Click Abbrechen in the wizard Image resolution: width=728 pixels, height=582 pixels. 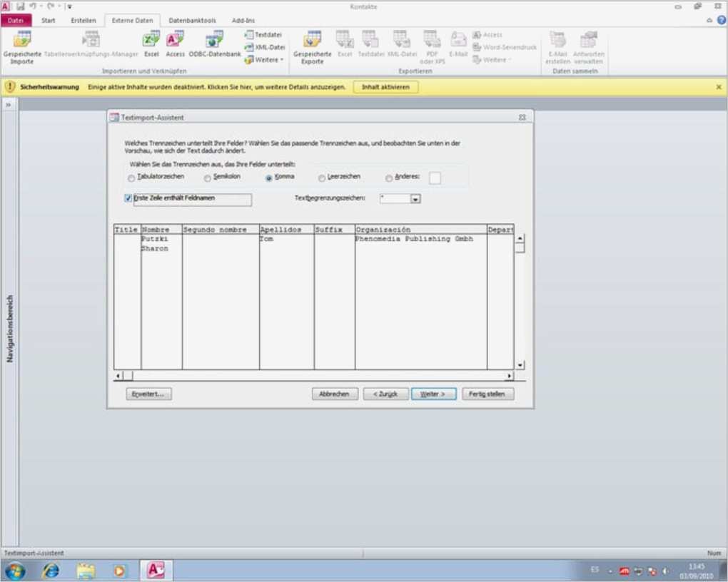pos(335,394)
